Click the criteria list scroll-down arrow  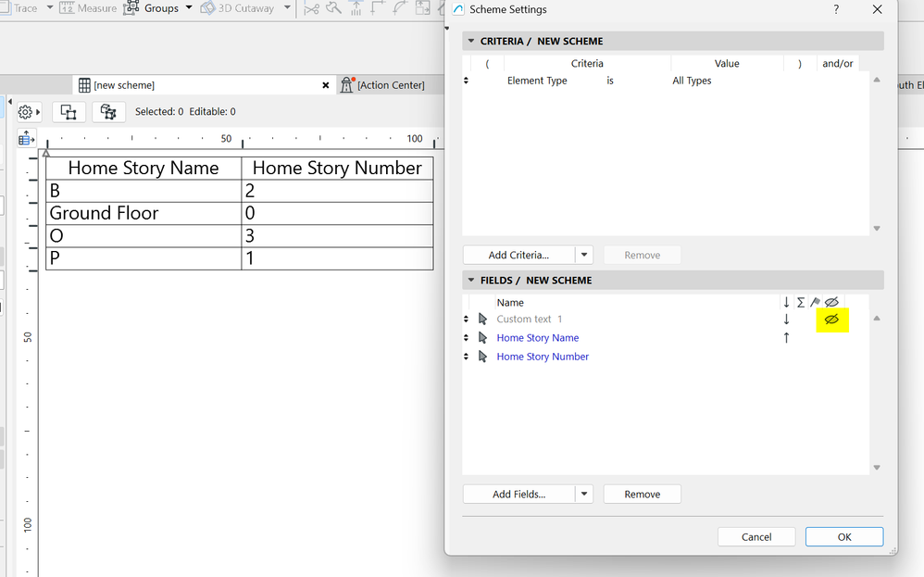pos(877,228)
